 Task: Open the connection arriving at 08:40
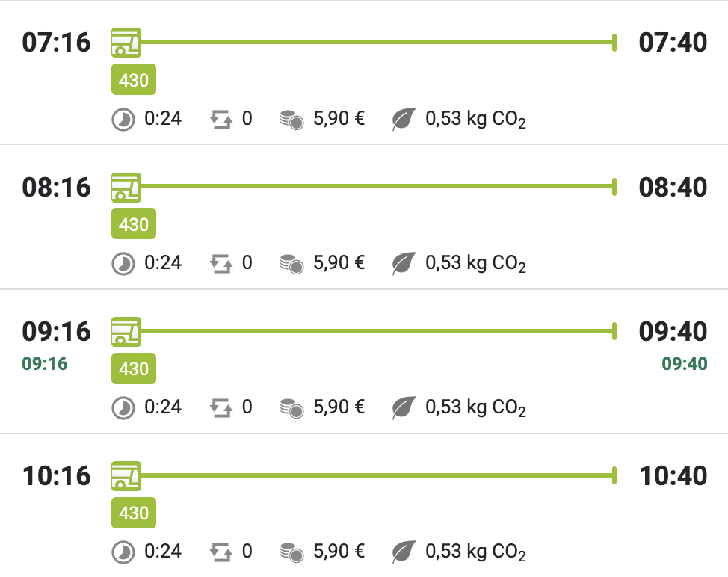pyautogui.click(x=364, y=217)
